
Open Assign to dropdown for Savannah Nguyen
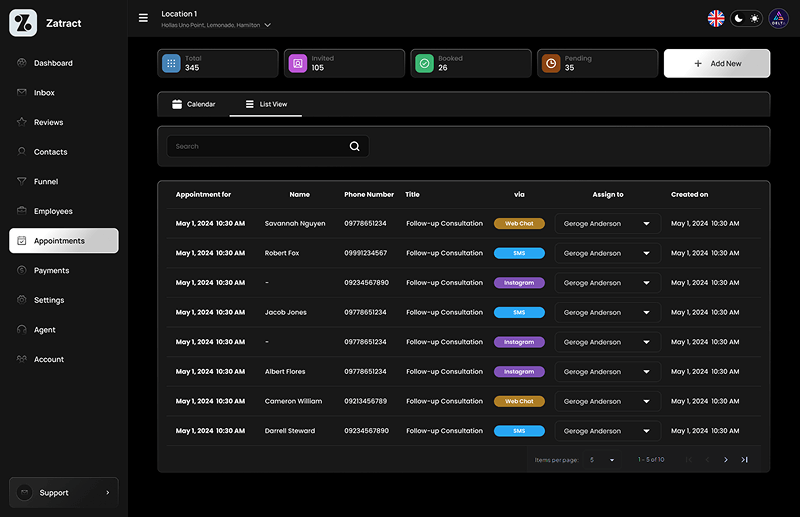click(x=646, y=224)
